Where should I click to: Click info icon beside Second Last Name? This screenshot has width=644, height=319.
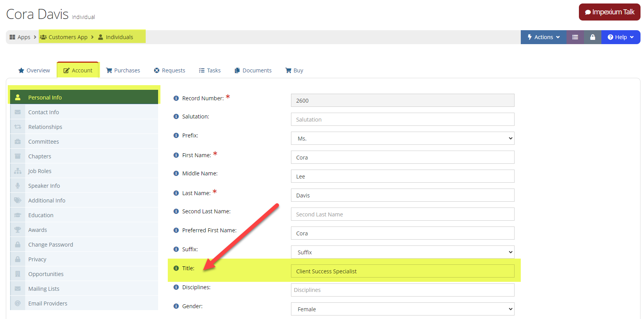pos(176,211)
